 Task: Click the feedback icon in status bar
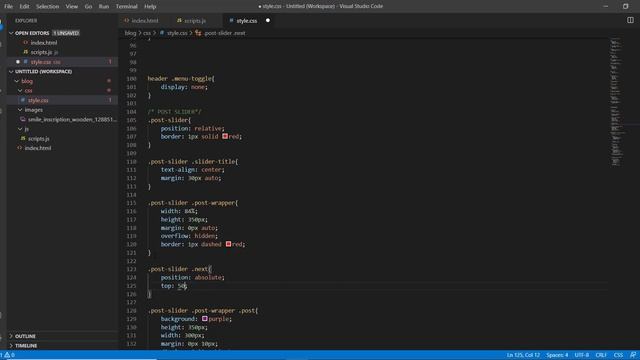[633, 355]
